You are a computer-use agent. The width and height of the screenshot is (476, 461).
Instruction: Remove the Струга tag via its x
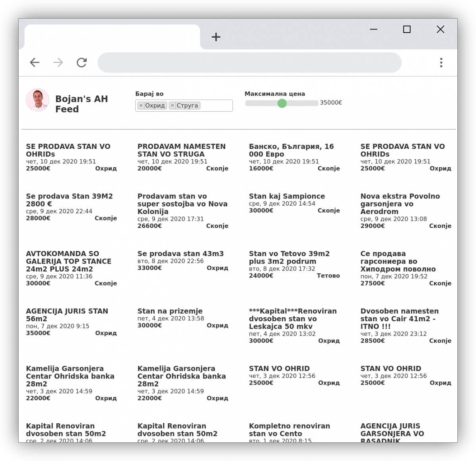click(x=172, y=106)
